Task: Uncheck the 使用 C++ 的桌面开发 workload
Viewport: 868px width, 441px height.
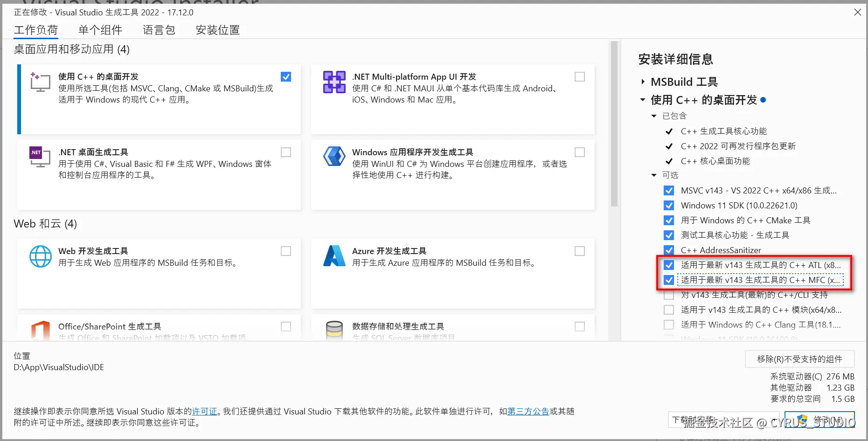Action: tap(286, 77)
